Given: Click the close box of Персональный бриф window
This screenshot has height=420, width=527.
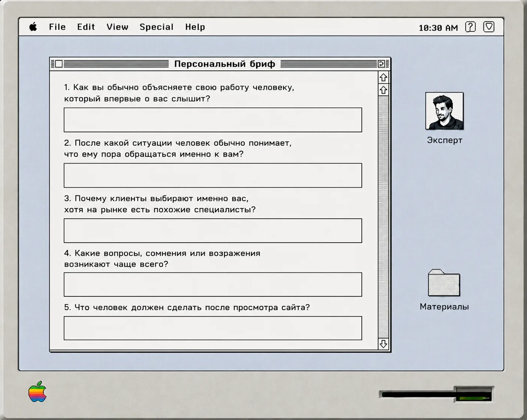Looking at the screenshot, I should pos(59,64).
